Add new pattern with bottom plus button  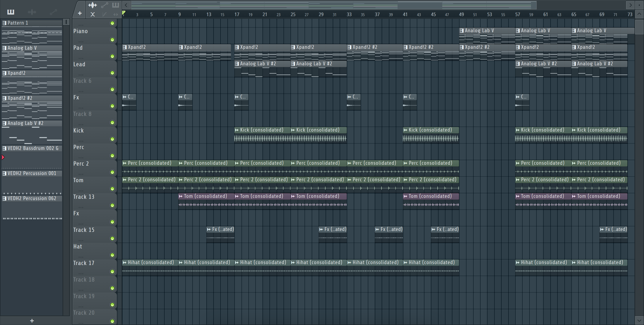pos(32,321)
